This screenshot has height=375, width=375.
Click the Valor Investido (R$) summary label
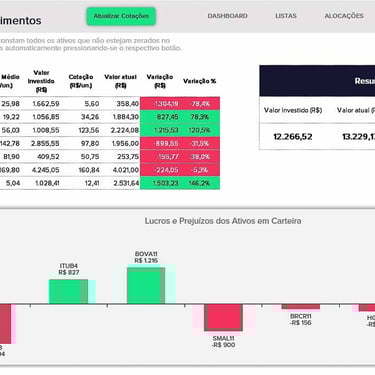click(x=293, y=110)
